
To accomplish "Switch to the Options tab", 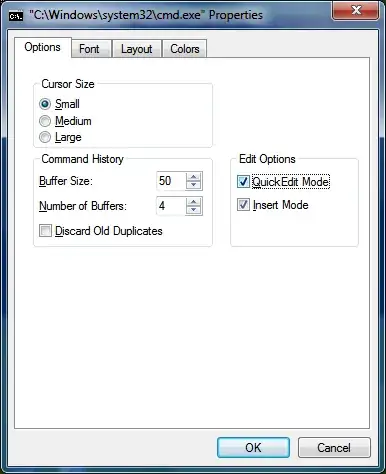I will 43,47.
